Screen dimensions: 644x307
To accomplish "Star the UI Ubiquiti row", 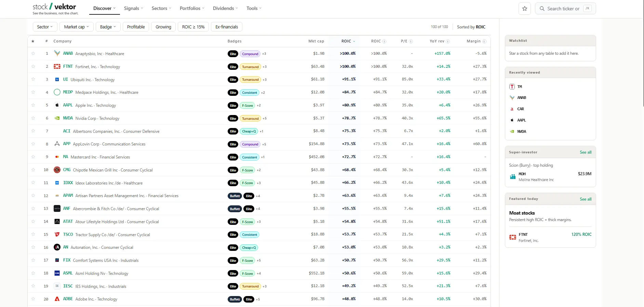I will coord(33,79).
